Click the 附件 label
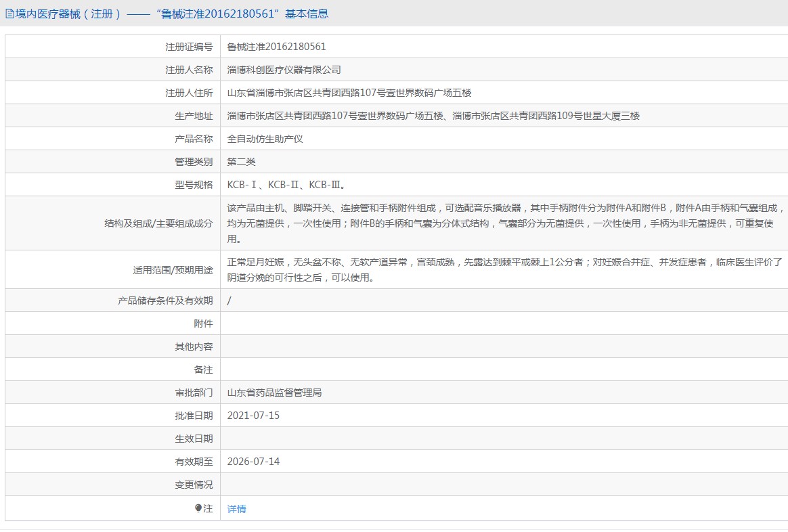Image resolution: width=788 pixels, height=532 pixels. pyautogui.click(x=204, y=324)
